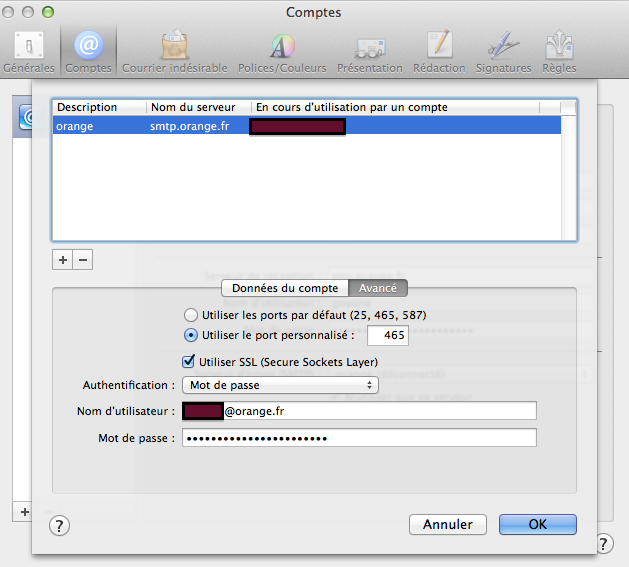Open the Signatures preferences pane
The image size is (629, 567).
tap(503, 52)
